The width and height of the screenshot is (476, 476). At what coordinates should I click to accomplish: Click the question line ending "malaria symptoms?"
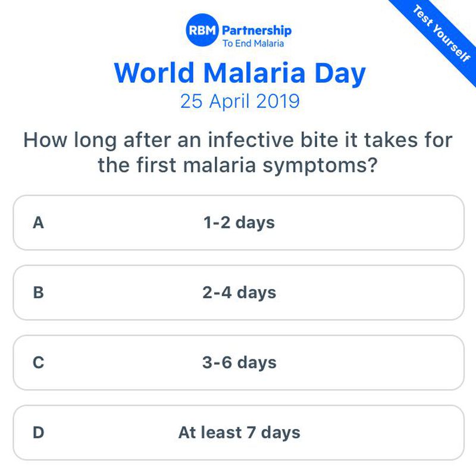tap(238, 165)
